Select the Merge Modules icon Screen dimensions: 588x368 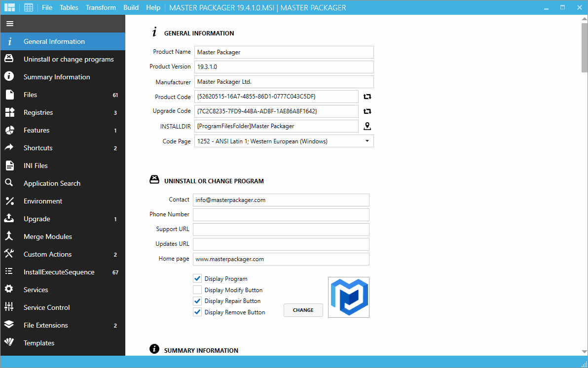click(9, 236)
